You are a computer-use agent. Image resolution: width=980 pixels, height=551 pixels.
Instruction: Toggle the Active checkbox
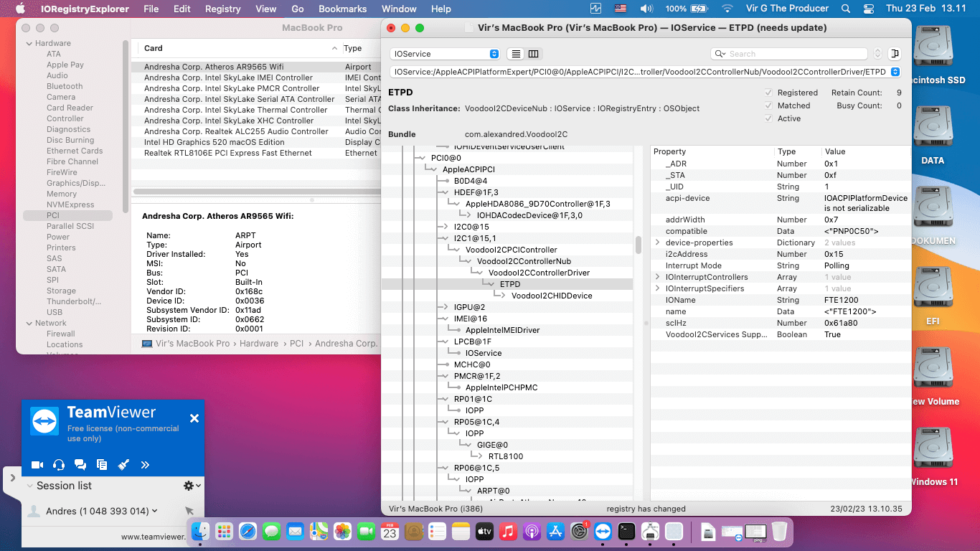[768, 118]
